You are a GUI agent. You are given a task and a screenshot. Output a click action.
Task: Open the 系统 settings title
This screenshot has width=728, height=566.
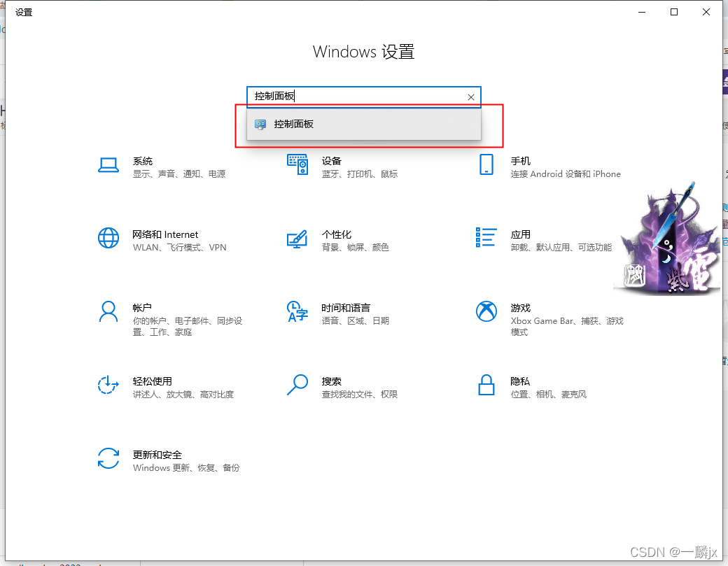[x=143, y=161]
